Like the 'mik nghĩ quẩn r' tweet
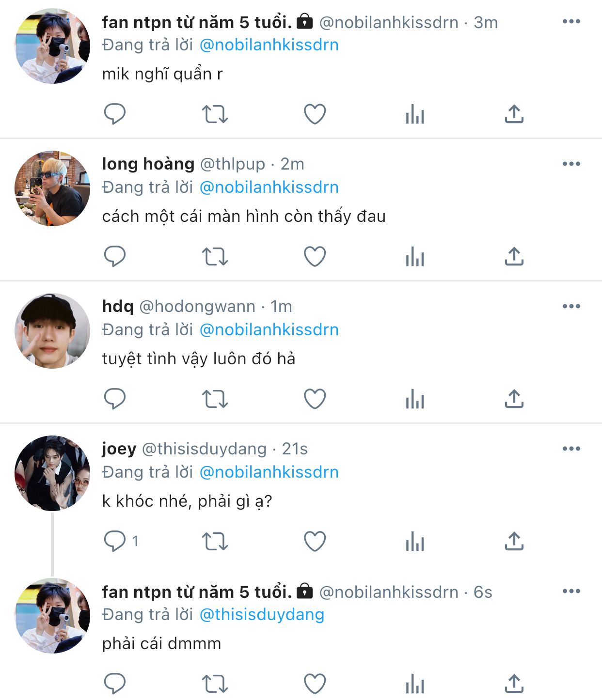 (x=315, y=114)
